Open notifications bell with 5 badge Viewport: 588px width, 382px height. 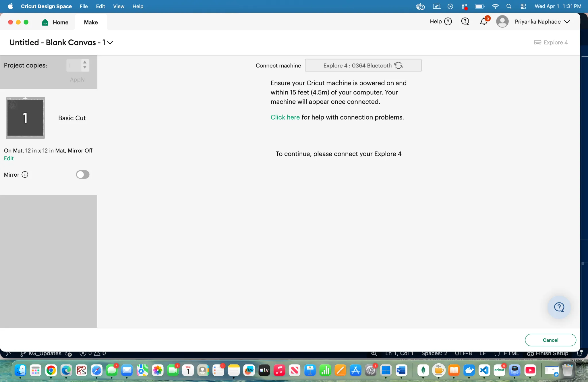pyautogui.click(x=484, y=21)
